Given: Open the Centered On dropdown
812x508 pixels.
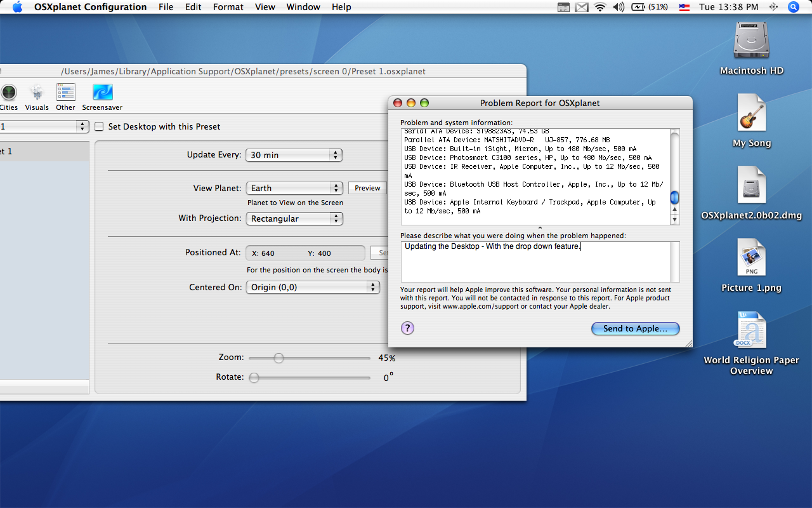Looking at the screenshot, I should coord(312,287).
